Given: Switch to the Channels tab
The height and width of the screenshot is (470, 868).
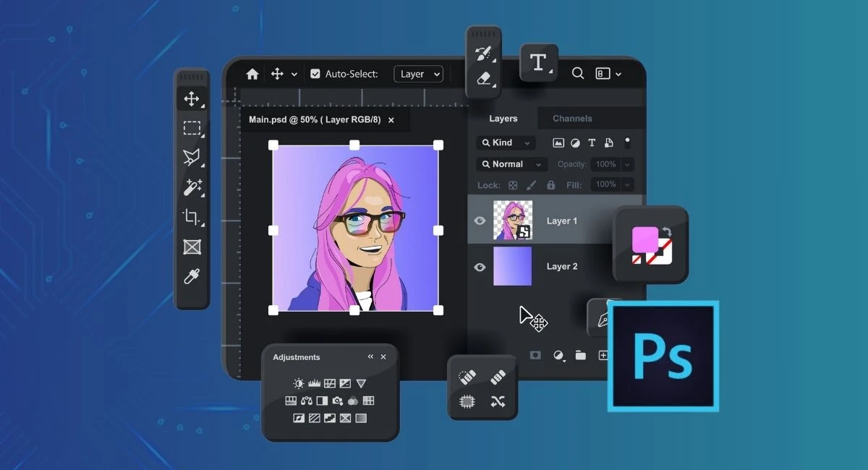Looking at the screenshot, I should pyautogui.click(x=572, y=119).
